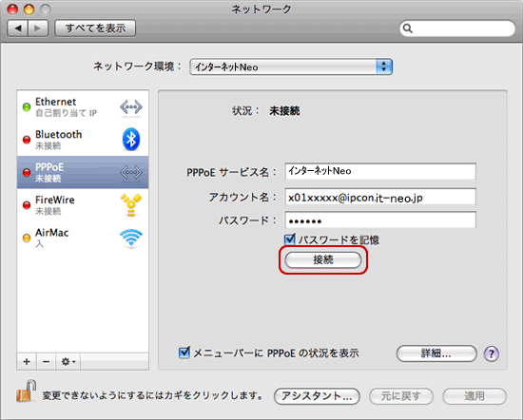The width and height of the screenshot is (523, 420).
Task: Click the yellow AirMac status dot
Action: click(27, 238)
